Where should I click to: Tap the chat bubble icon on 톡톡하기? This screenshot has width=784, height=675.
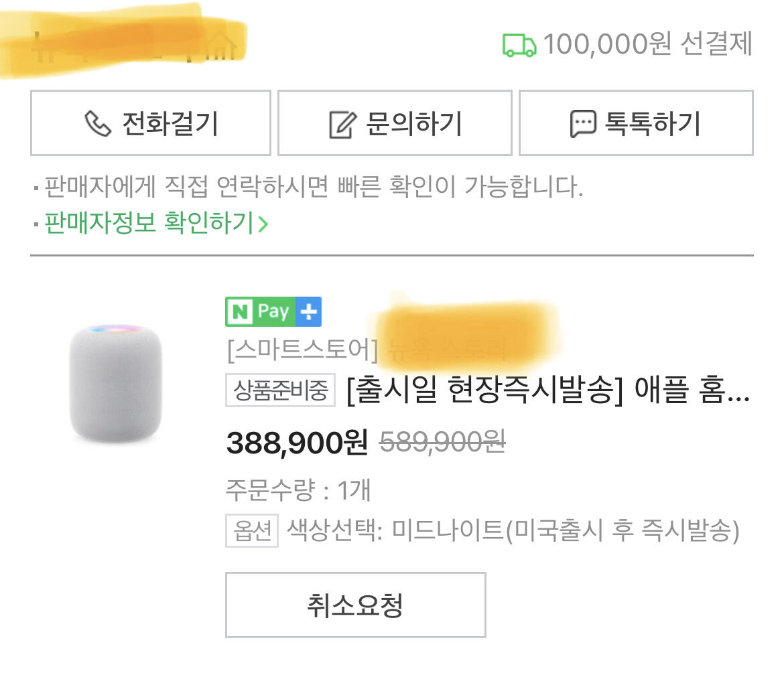pos(582,124)
